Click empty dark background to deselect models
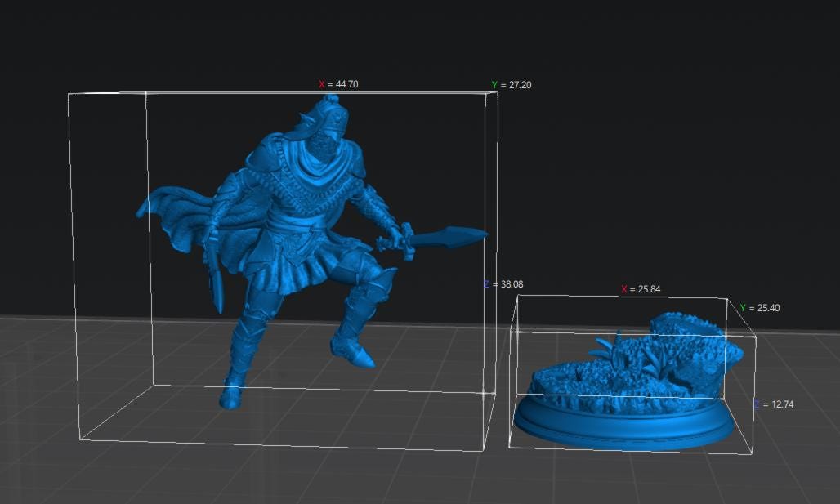 click(643, 134)
